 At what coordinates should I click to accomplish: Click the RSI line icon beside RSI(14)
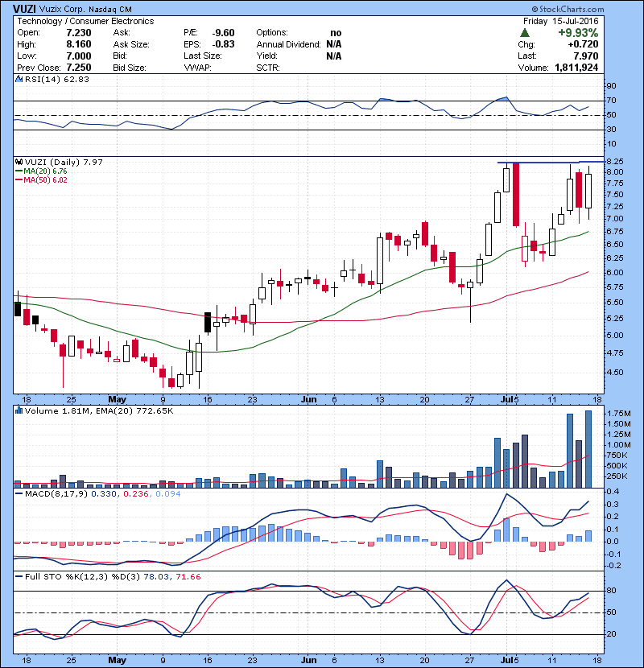[x=19, y=79]
